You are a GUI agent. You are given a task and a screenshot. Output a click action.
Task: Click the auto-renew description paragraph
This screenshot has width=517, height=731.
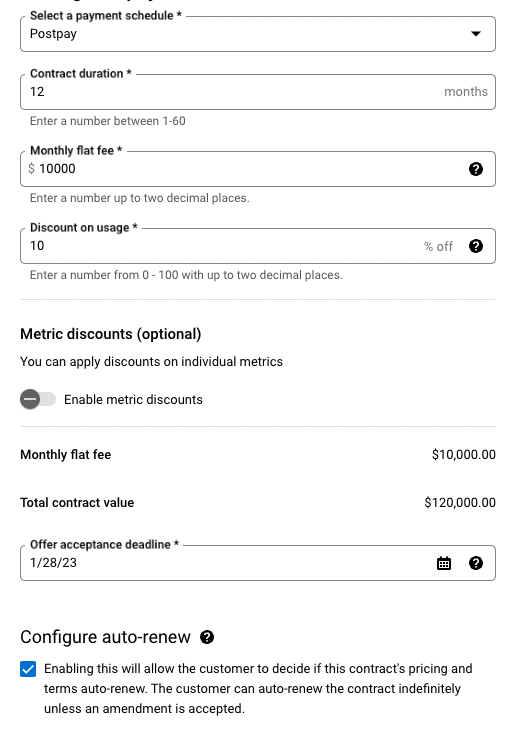[258, 689]
